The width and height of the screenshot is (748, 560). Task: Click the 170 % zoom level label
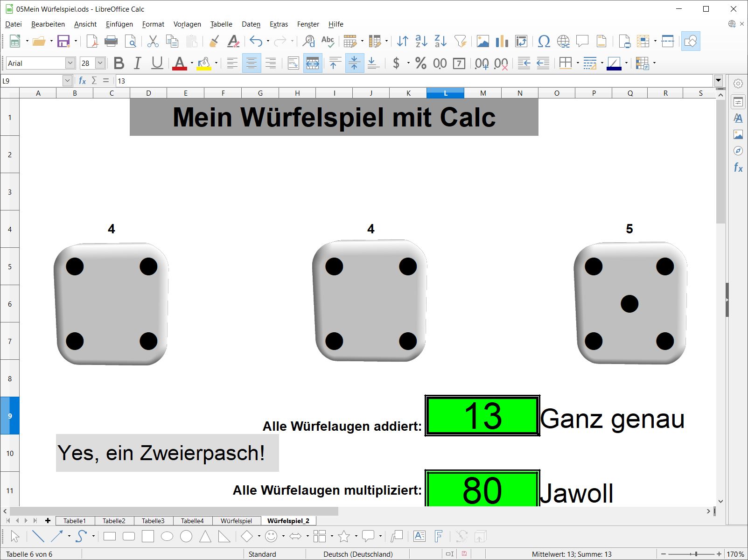coord(735,554)
